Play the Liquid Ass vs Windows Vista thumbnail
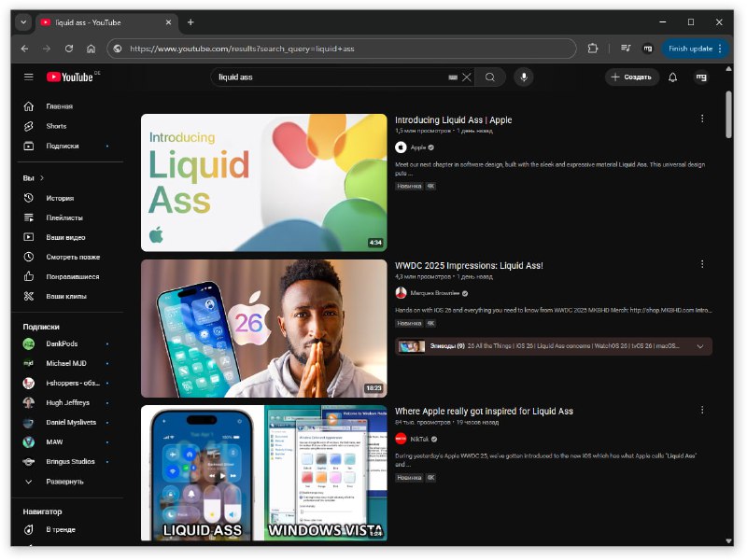This screenshot has width=747, height=560. (x=264, y=473)
